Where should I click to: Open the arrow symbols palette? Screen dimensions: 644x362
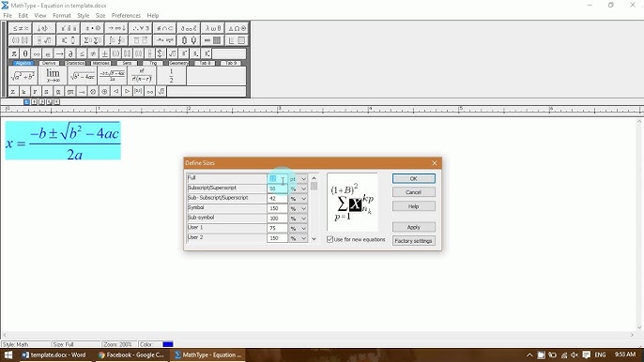[116, 28]
